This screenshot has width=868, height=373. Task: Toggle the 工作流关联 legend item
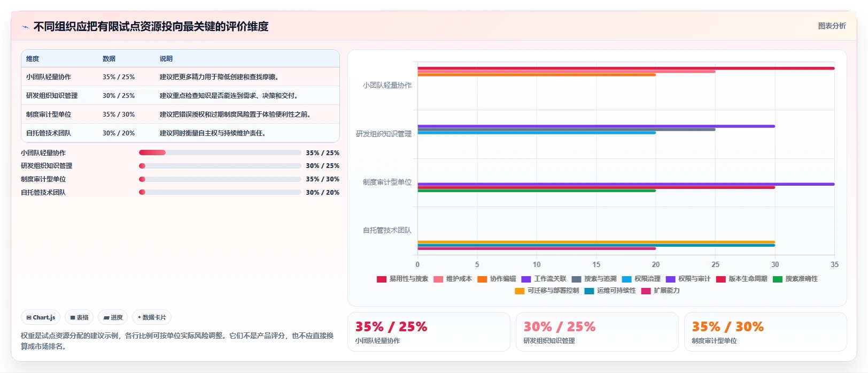(544, 279)
